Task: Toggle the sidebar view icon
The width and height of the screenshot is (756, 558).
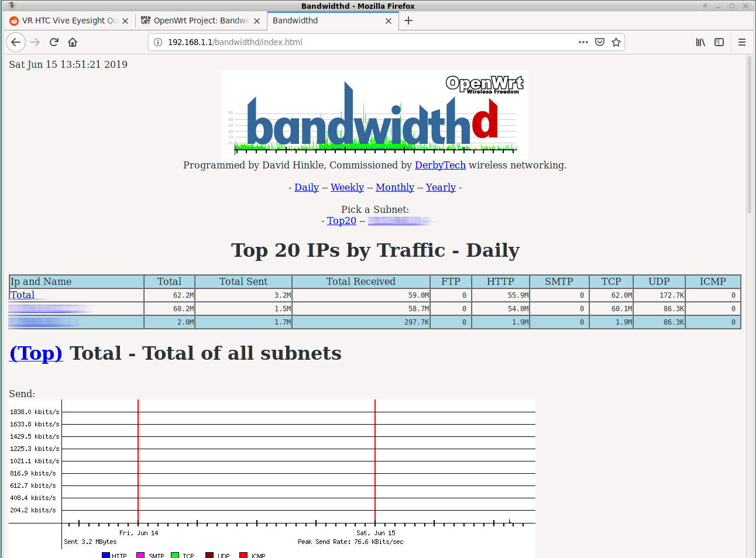Action: [719, 42]
